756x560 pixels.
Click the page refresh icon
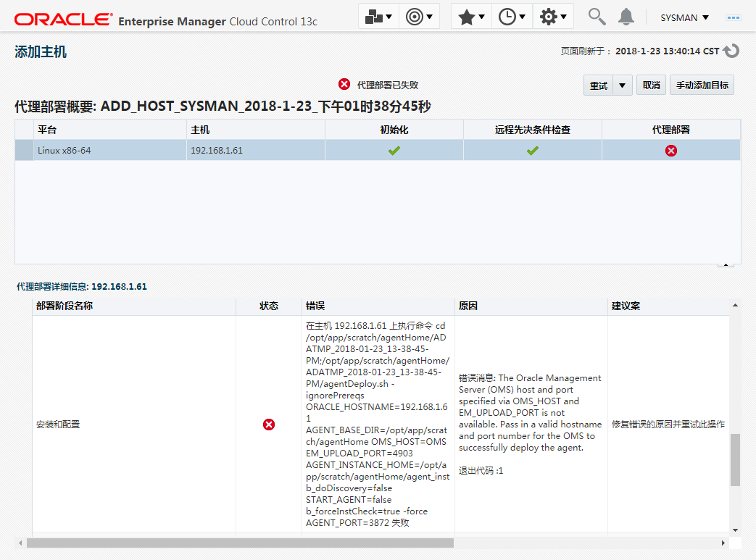tap(731, 51)
